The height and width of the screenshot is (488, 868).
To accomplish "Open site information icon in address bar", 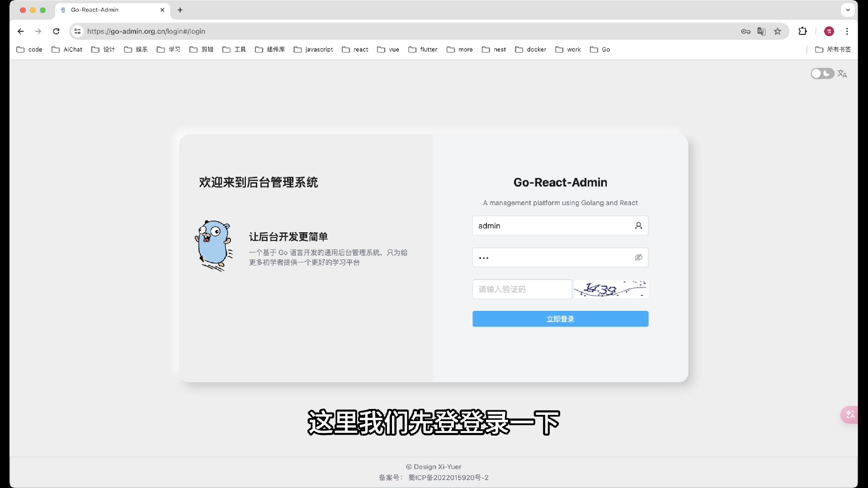I will [x=78, y=31].
